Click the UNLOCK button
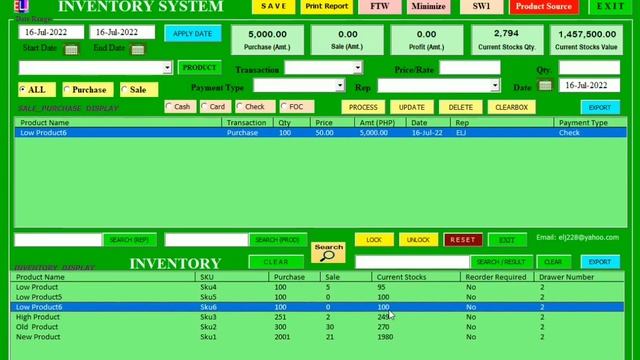 (x=418, y=240)
